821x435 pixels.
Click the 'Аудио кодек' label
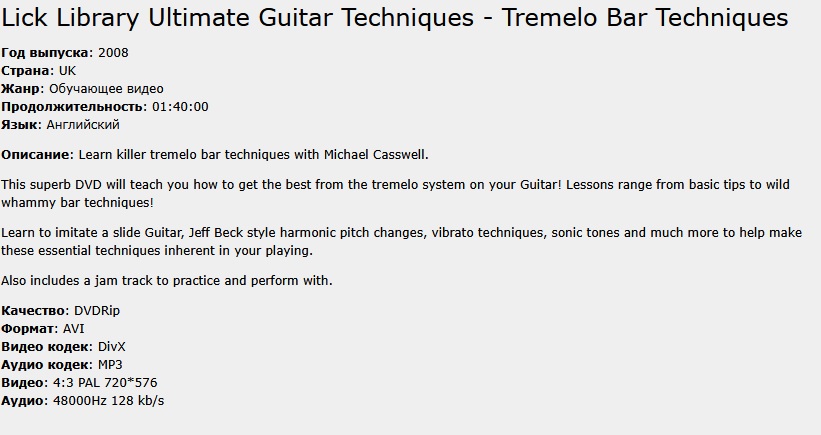click(45, 364)
